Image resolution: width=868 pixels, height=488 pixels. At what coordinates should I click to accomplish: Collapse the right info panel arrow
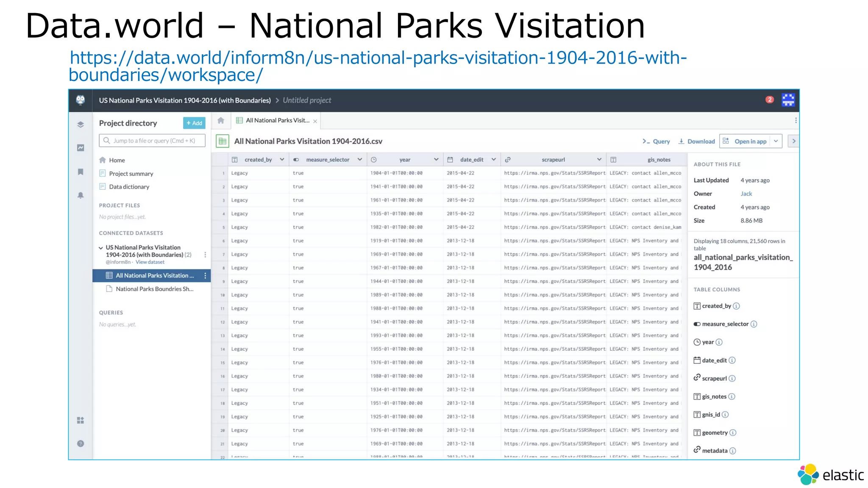(793, 141)
